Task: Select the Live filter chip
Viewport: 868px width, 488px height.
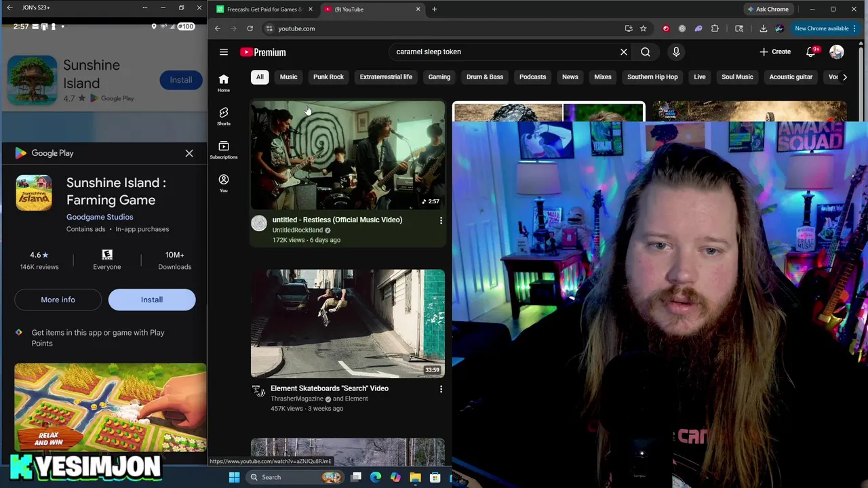Action: [x=700, y=77]
